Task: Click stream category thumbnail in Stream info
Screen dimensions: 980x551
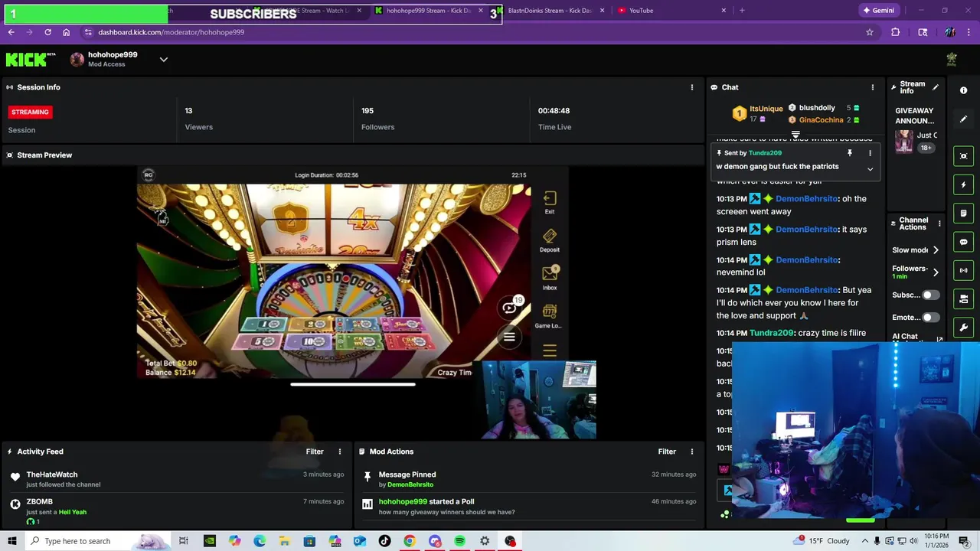Action: [x=903, y=142]
